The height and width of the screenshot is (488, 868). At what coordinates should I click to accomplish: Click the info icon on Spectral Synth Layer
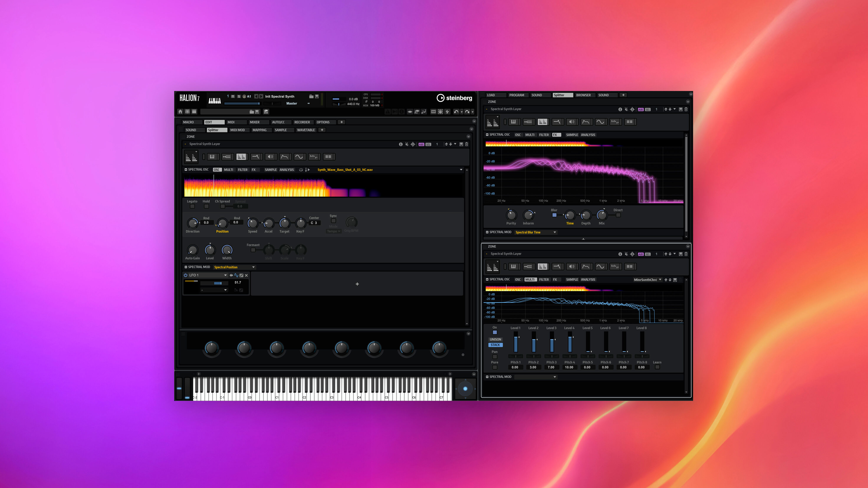401,144
